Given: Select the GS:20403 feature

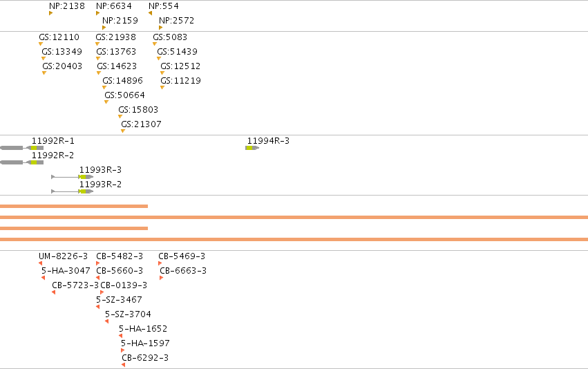Looking at the screenshot, I should pyautogui.click(x=62, y=66).
